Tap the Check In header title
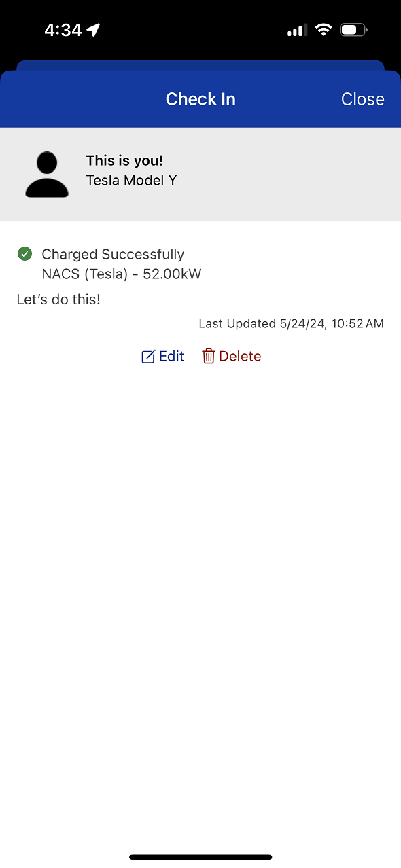 [x=201, y=99]
